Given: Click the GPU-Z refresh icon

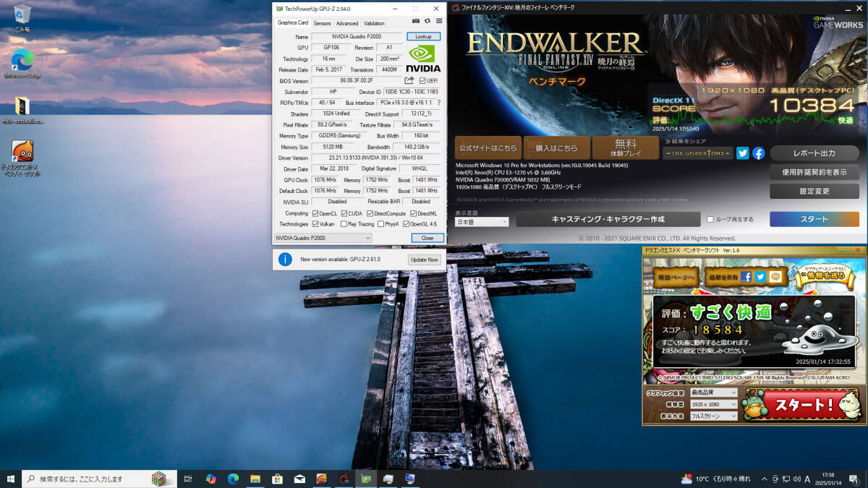Looking at the screenshot, I should point(427,21).
